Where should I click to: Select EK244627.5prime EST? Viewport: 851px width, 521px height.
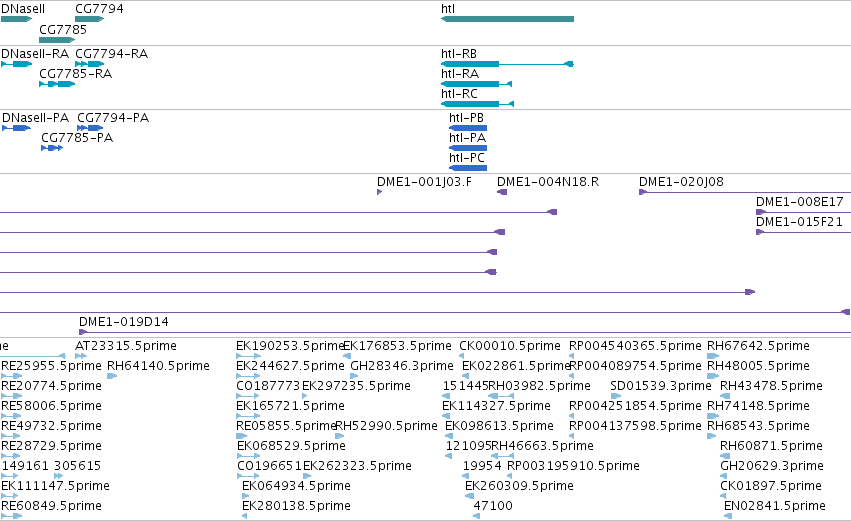pos(249,376)
